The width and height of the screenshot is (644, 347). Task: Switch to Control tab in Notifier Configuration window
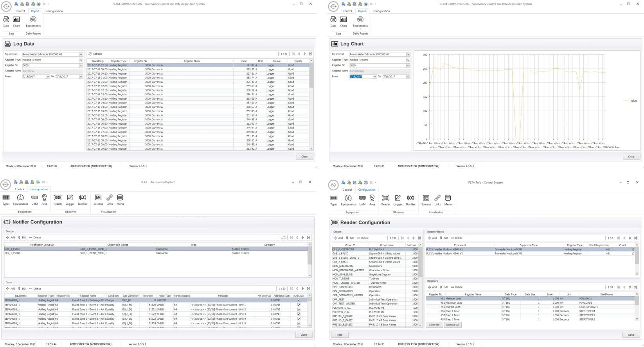coord(19,189)
